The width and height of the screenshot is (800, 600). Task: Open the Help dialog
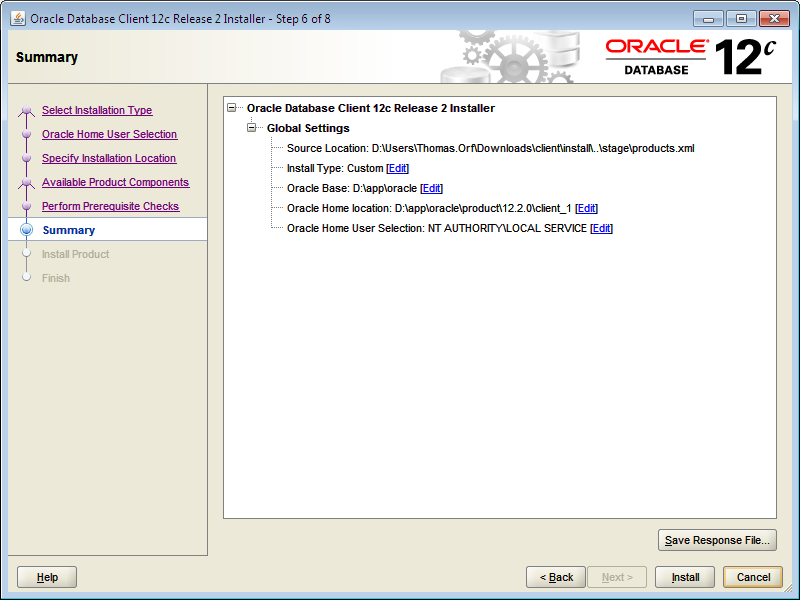(x=46, y=577)
